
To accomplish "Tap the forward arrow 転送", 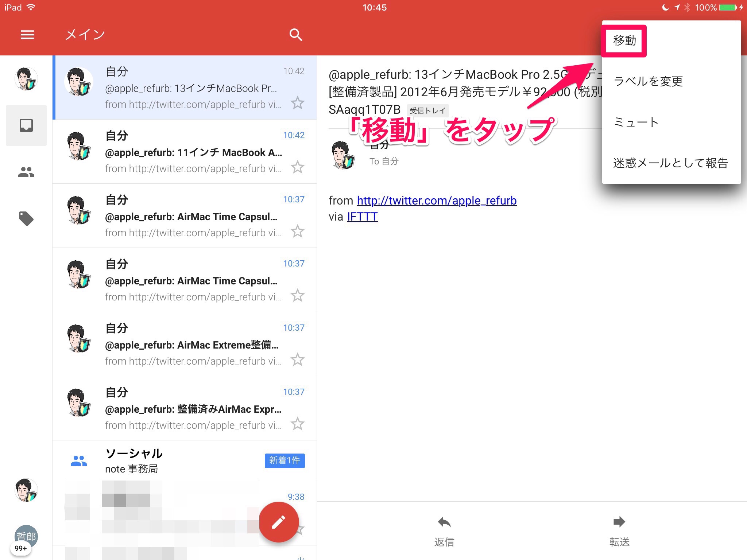I will [619, 531].
